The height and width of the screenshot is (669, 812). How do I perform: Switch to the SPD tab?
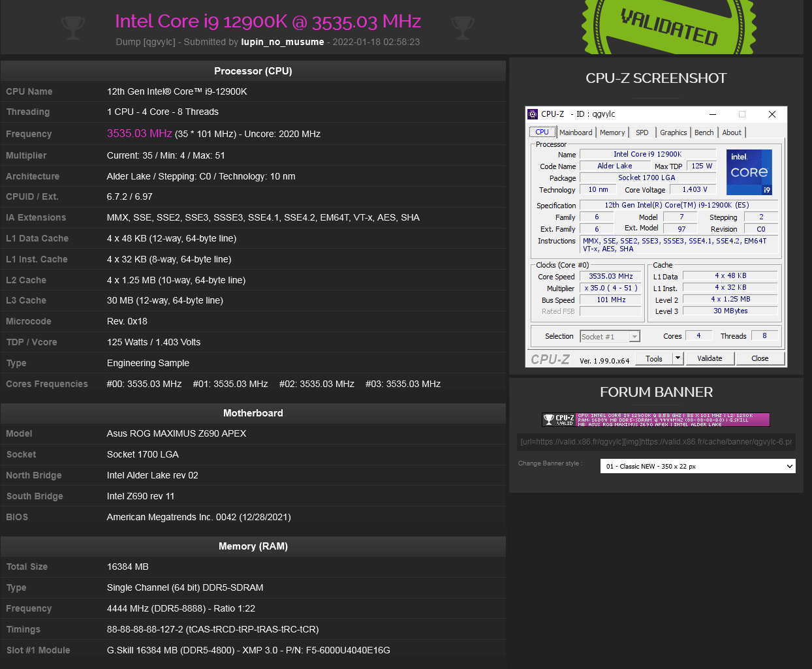(642, 132)
